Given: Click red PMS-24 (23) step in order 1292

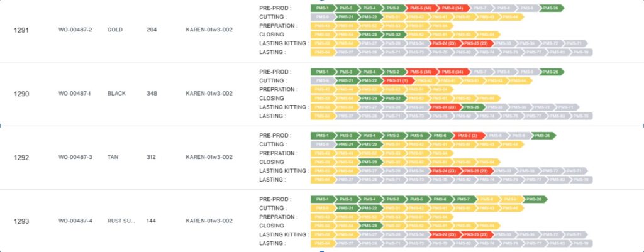Looking at the screenshot, I should tap(444, 171).
